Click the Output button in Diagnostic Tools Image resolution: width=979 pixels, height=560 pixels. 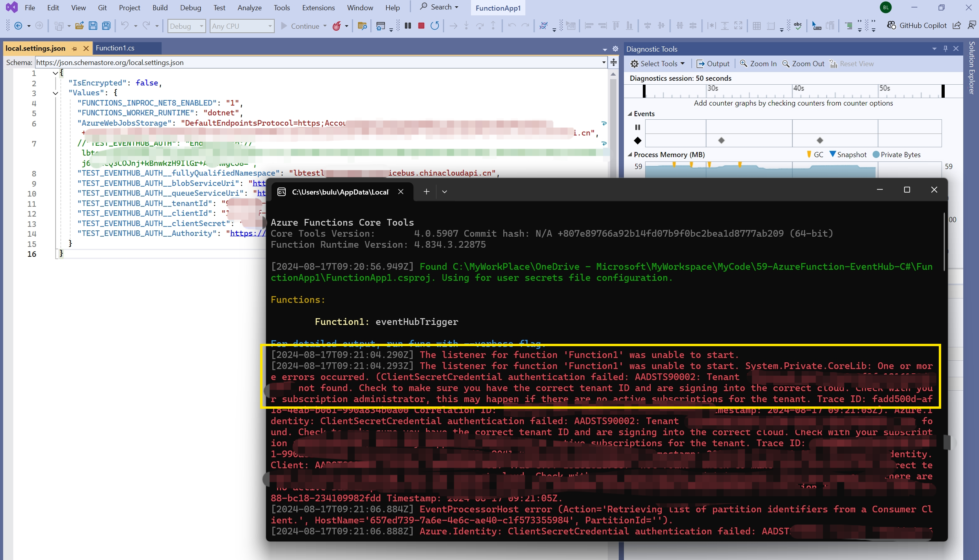pos(713,64)
